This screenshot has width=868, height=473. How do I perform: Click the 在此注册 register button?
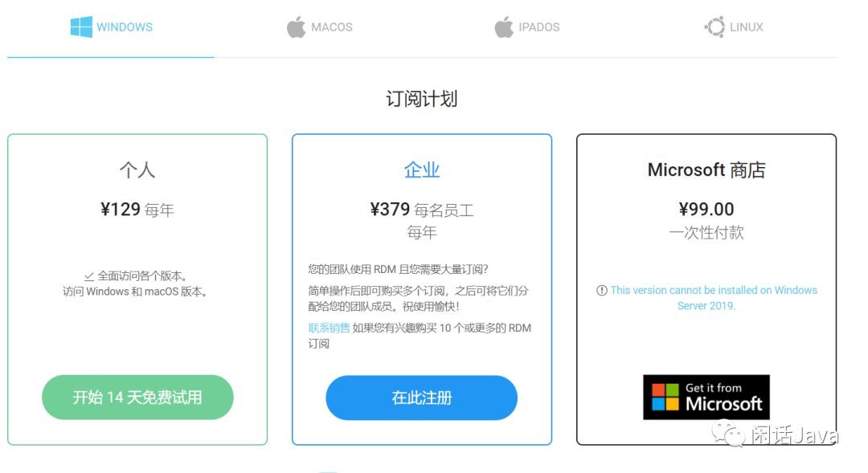pos(421,398)
